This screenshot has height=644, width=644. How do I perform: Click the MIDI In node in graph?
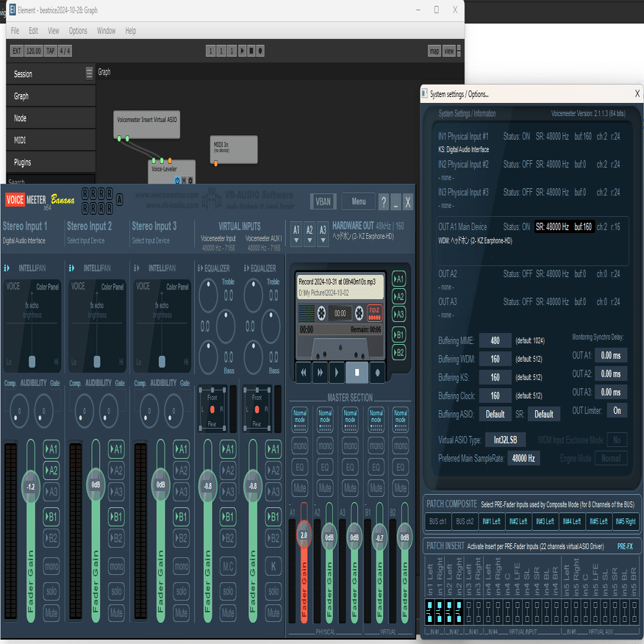pos(234,149)
